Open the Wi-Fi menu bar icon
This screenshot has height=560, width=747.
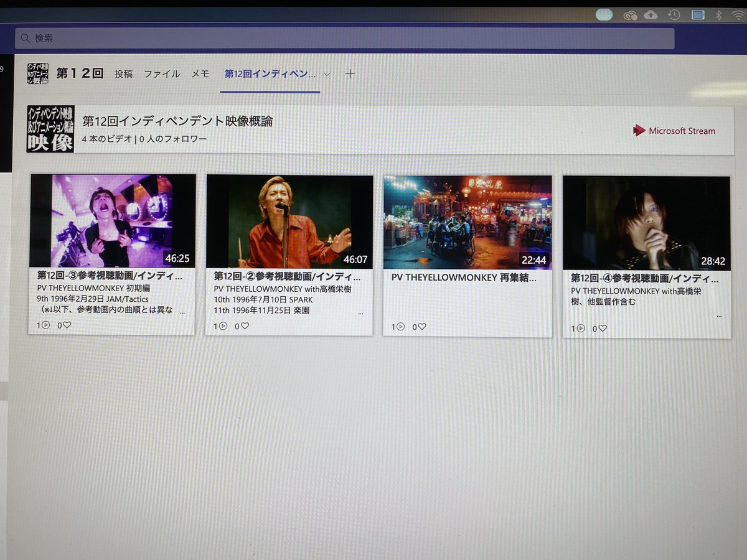click(738, 14)
